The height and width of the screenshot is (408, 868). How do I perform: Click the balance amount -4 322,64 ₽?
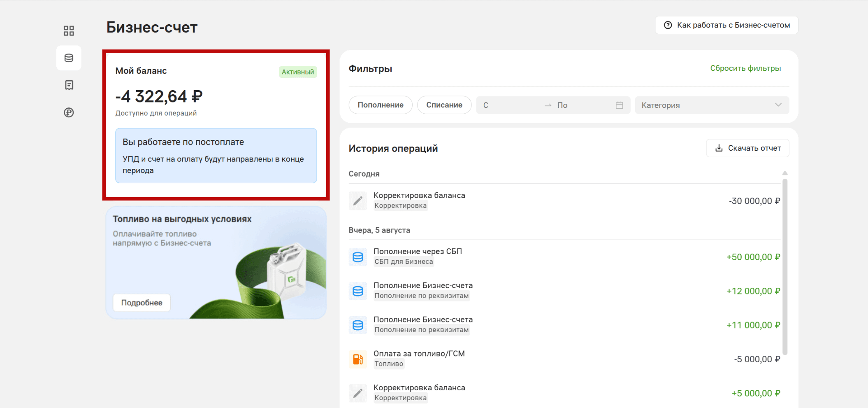pos(159,96)
